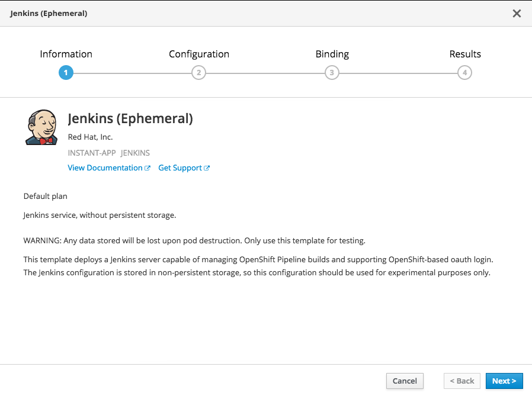
Task: Select step 4 Results circle
Action: click(465, 73)
